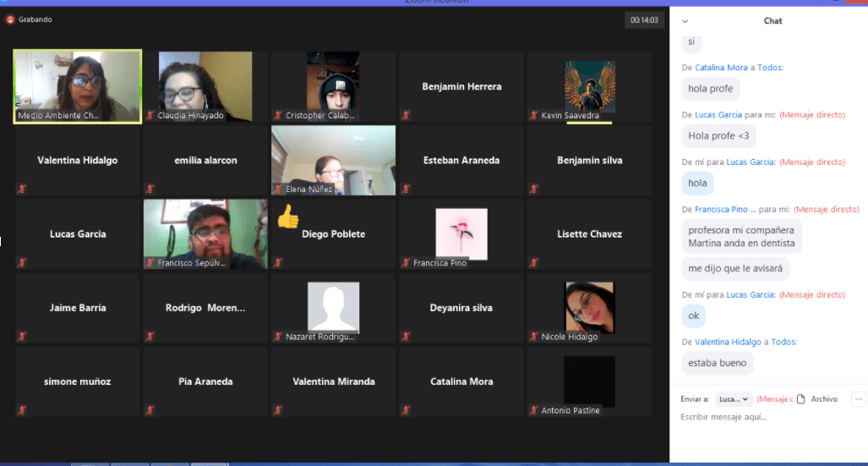The width and height of the screenshot is (868, 466).
Task: Click the muted mic icon on Antonio Pastine
Action: point(533,410)
